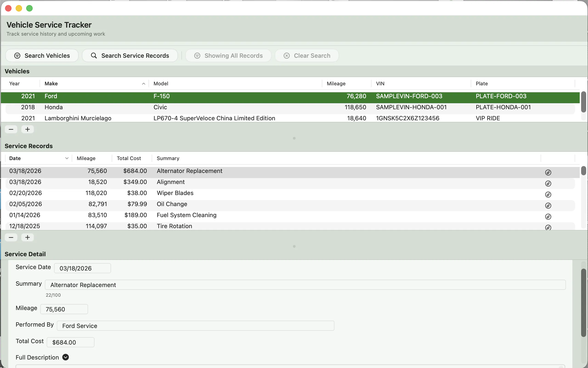Image resolution: width=588 pixels, height=368 pixels.
Task: Sort service records by Total Cost header
Action: (132, 158)
